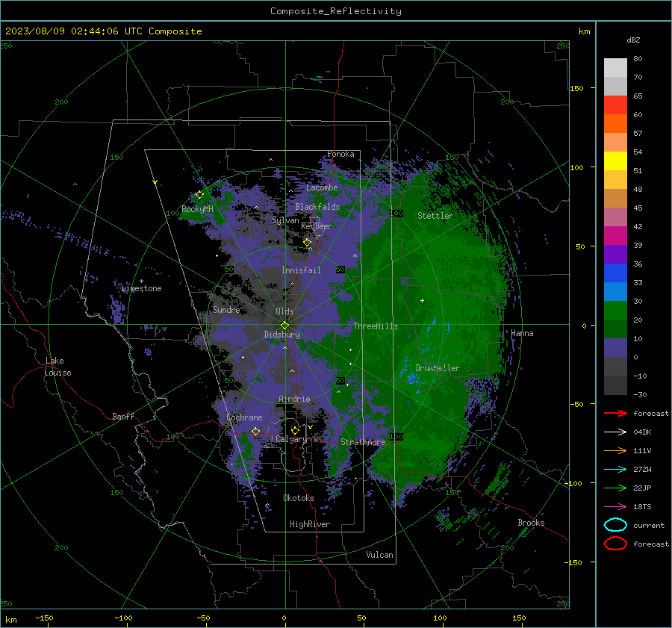This screenshot has height=628, width=672.
Task: Click the yellow diamond marker below Cochrane
Action: (256, 431)
